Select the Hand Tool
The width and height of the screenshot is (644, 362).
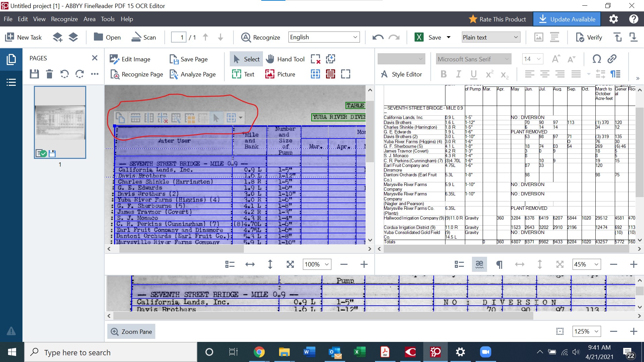[x=285, y=59]
